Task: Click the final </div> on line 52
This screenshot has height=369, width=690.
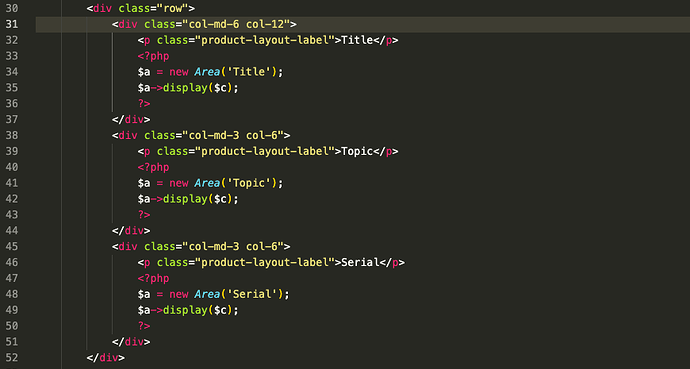Action: click(x=106, y=358)
